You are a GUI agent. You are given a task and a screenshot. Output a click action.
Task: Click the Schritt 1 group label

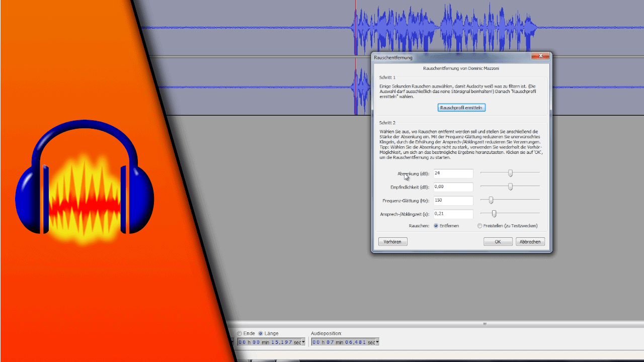[387, 77]
